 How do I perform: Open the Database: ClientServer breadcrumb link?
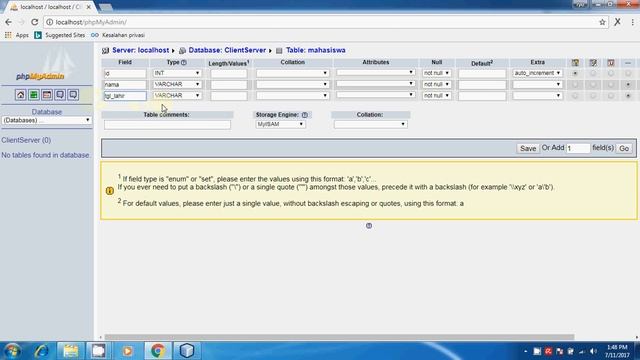coord(227,50)
